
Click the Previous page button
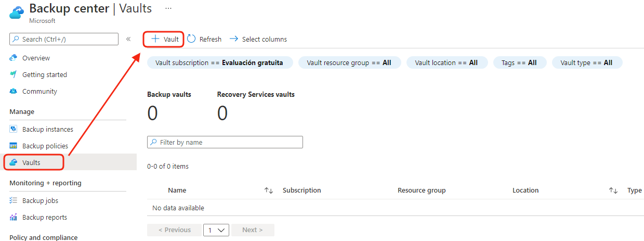click(174, 230)
